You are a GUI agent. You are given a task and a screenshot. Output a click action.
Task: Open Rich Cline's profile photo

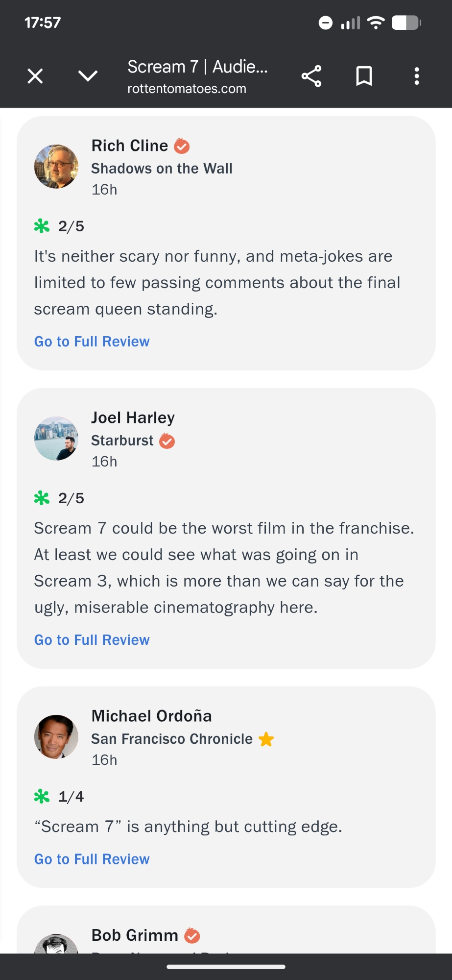click(x=56, y=167)
